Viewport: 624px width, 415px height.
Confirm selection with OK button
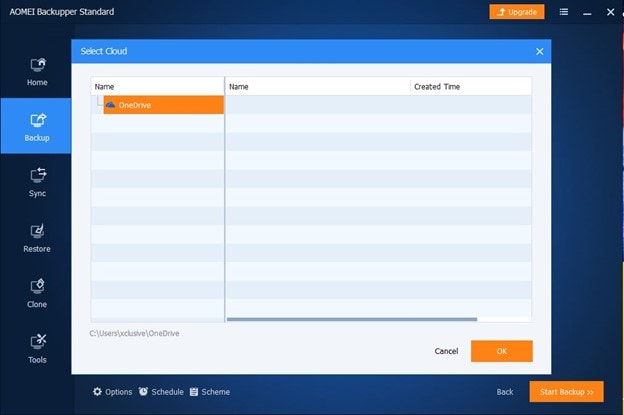[501, 351]
